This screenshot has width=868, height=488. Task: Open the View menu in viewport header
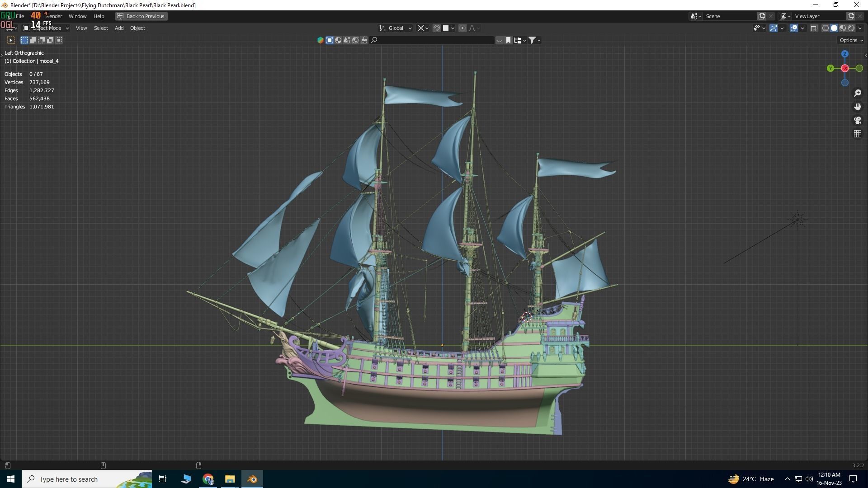81,28
